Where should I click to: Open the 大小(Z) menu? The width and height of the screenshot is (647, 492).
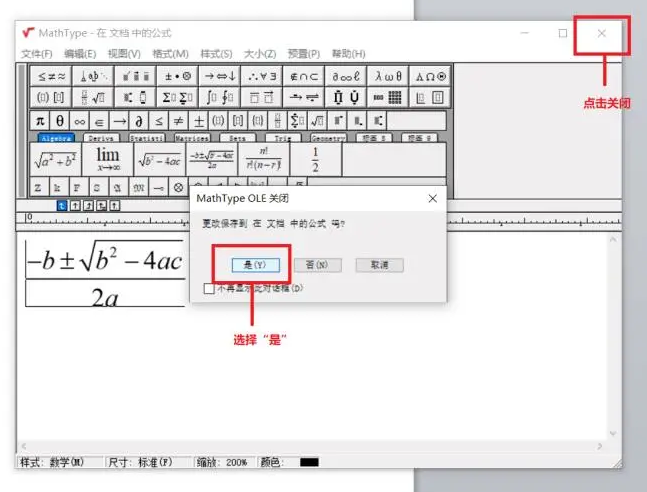260,54
